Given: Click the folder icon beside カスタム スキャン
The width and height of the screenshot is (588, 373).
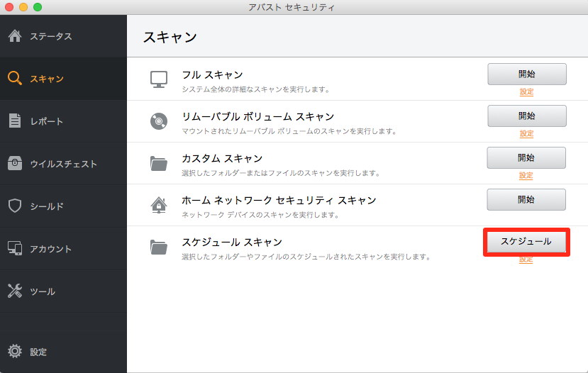Looking at the screenshot, I should pos(159,163).
